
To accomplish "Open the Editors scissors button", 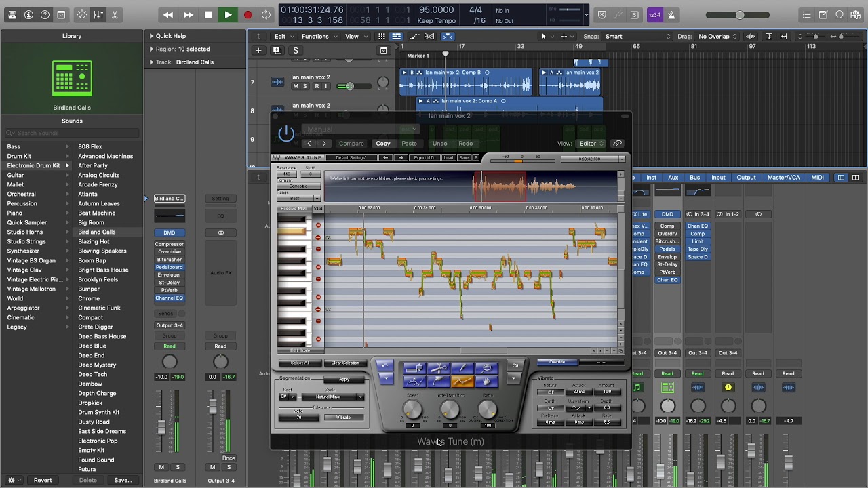I will (115, 15).
